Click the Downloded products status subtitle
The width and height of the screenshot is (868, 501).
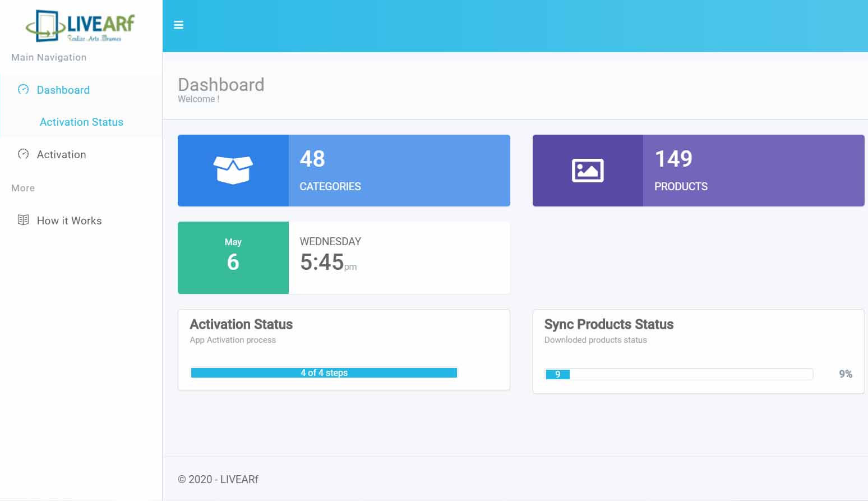pyautogui.click(x=595, y=340)
